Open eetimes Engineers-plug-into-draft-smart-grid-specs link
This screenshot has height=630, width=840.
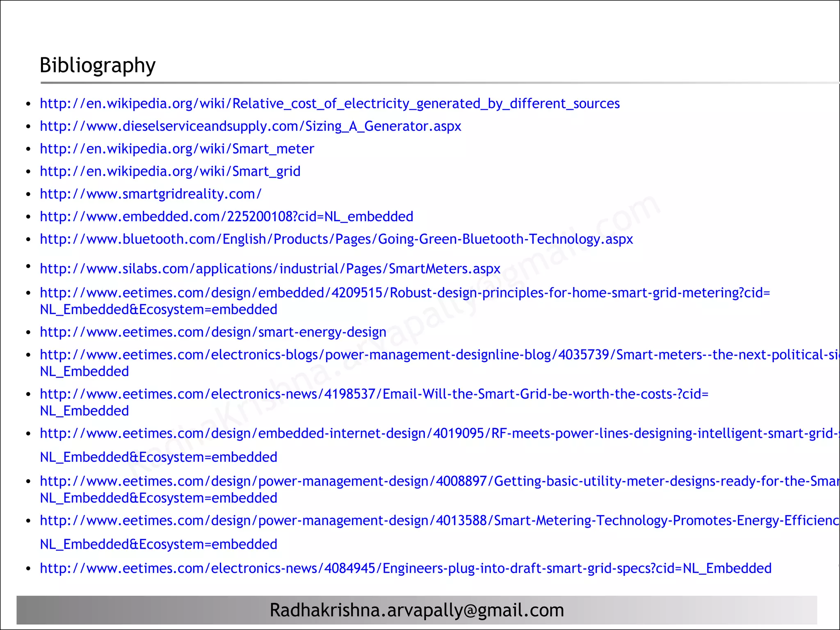406,568
